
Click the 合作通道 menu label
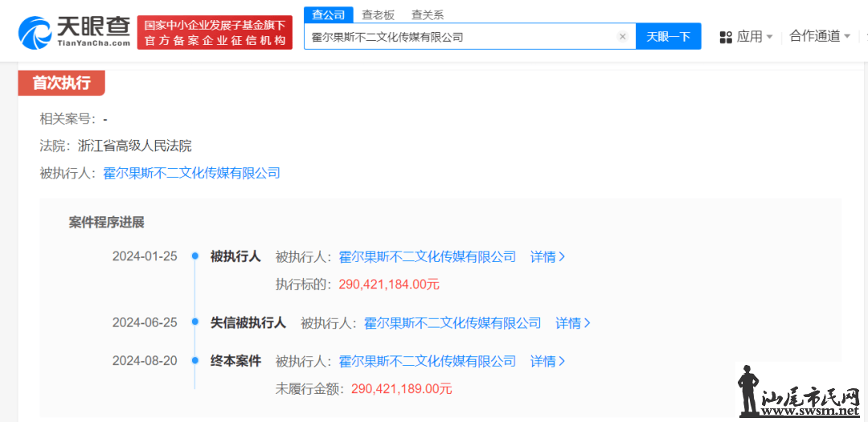point(815,36)
